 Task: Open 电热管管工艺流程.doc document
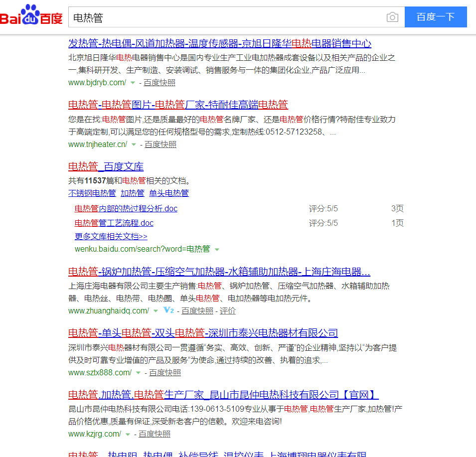coord(114,223)
